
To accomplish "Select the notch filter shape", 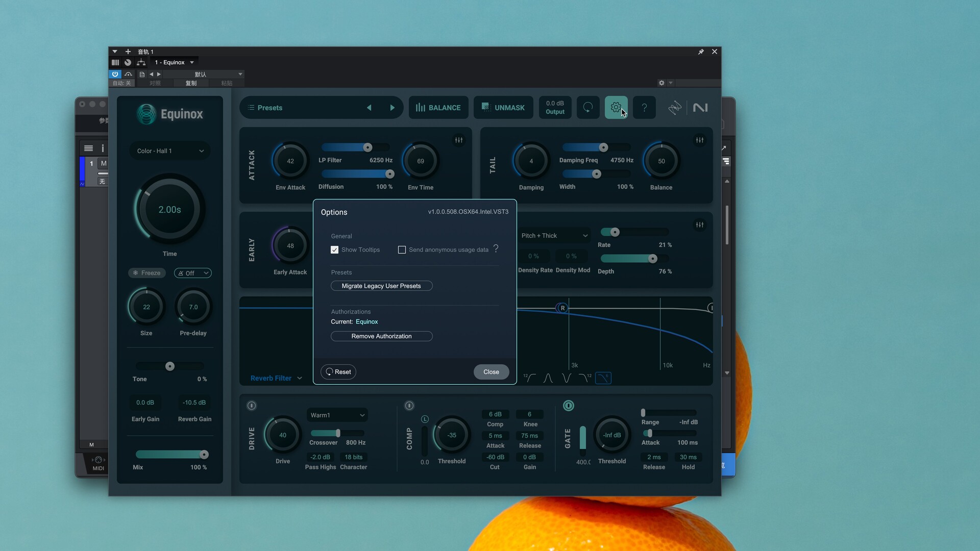I will (x=567, y=378).
